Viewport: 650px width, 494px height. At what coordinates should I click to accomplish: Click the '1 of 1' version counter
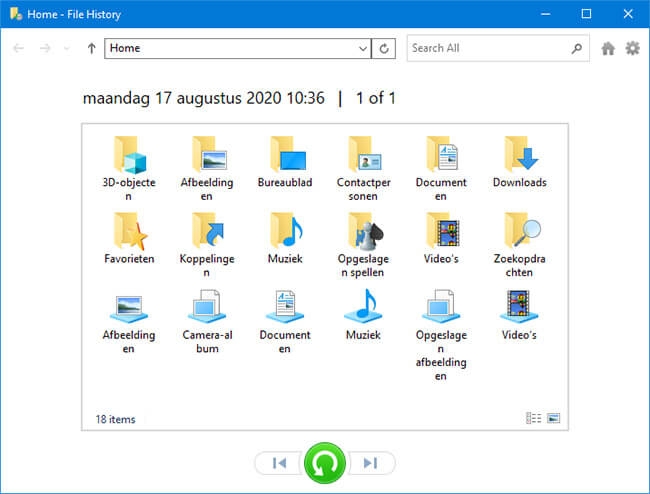(x=376, y=98)
